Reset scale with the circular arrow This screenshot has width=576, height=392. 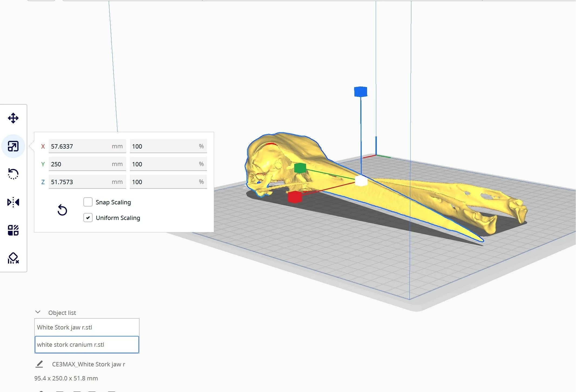tap(62, 210)
